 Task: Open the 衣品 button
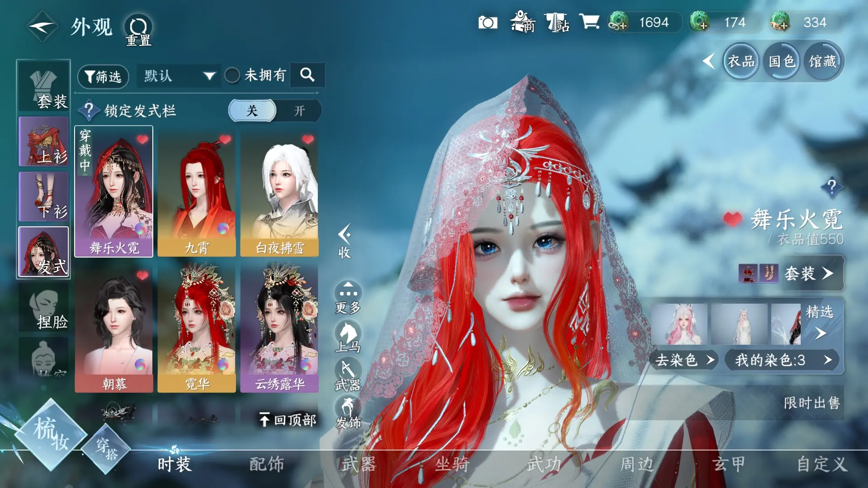[x=741, y=61]
